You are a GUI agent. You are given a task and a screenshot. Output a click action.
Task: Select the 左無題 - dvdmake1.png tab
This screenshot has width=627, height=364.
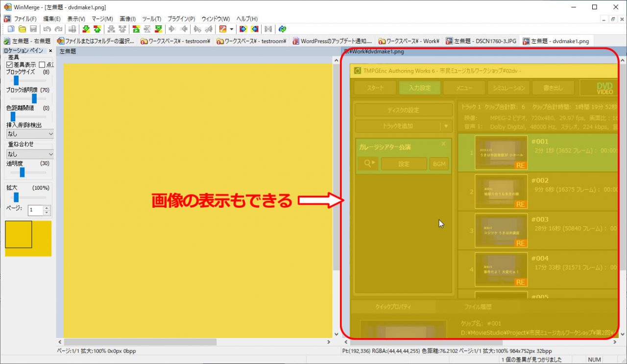coord(556,41)
